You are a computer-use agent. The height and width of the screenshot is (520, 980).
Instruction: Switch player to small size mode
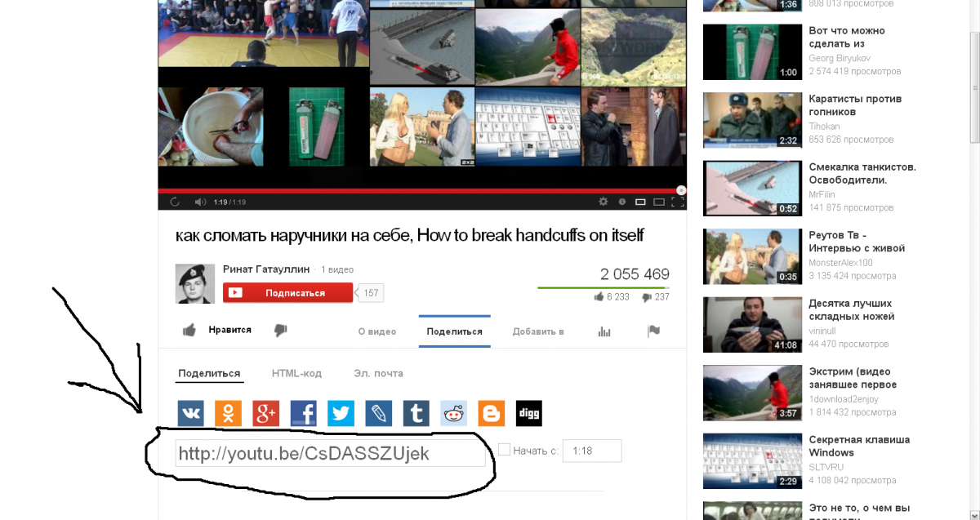(640, 202)
